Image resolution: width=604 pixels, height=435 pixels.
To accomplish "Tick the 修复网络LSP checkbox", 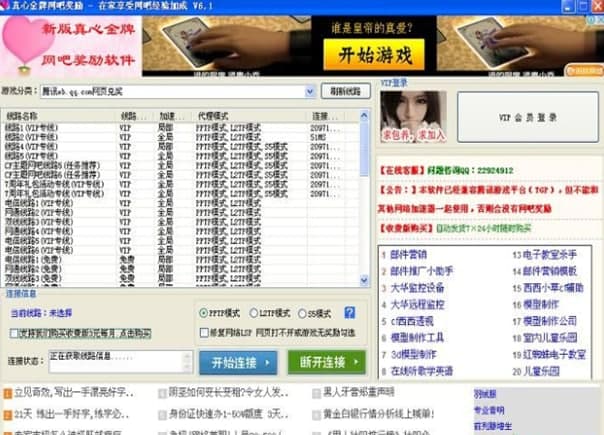I will coord(204,332).
